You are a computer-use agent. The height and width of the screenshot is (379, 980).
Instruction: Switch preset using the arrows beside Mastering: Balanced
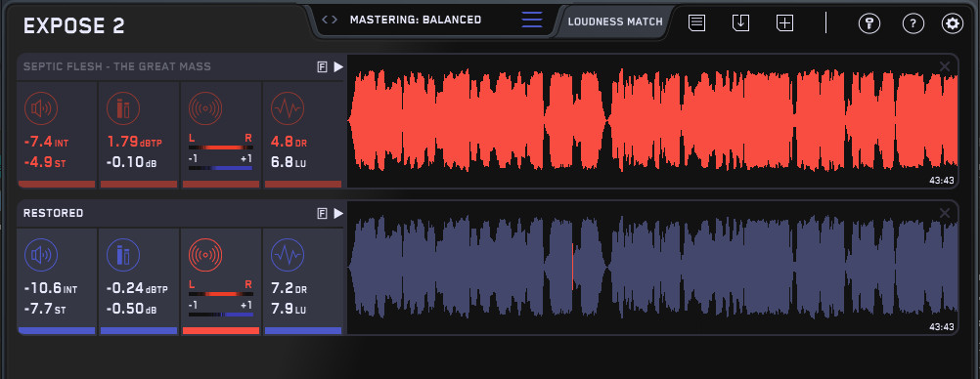329,20
